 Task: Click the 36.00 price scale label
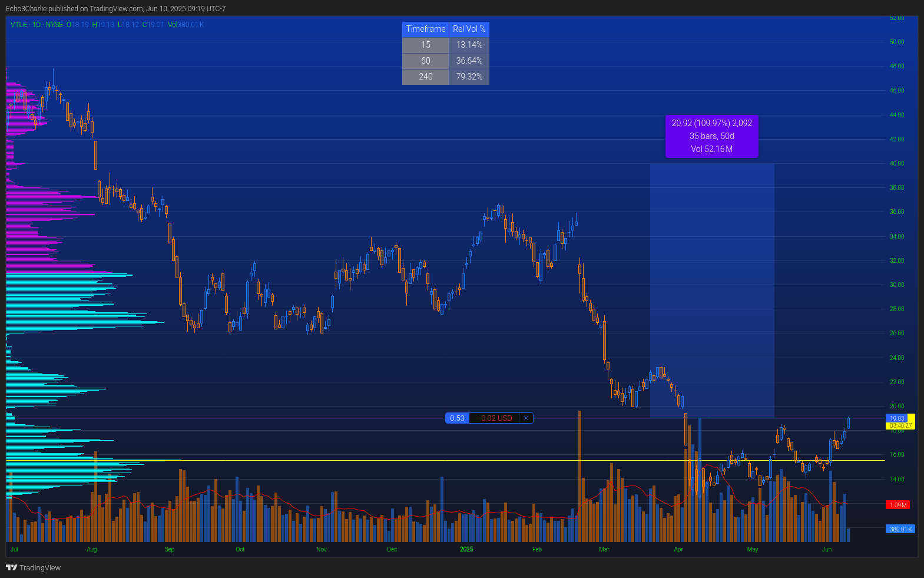[x=897, y=212]
